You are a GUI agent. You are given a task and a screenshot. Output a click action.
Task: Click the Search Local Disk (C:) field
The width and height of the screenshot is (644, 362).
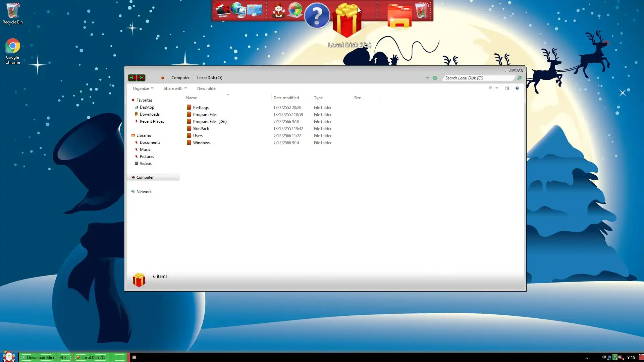pos(478,78)
